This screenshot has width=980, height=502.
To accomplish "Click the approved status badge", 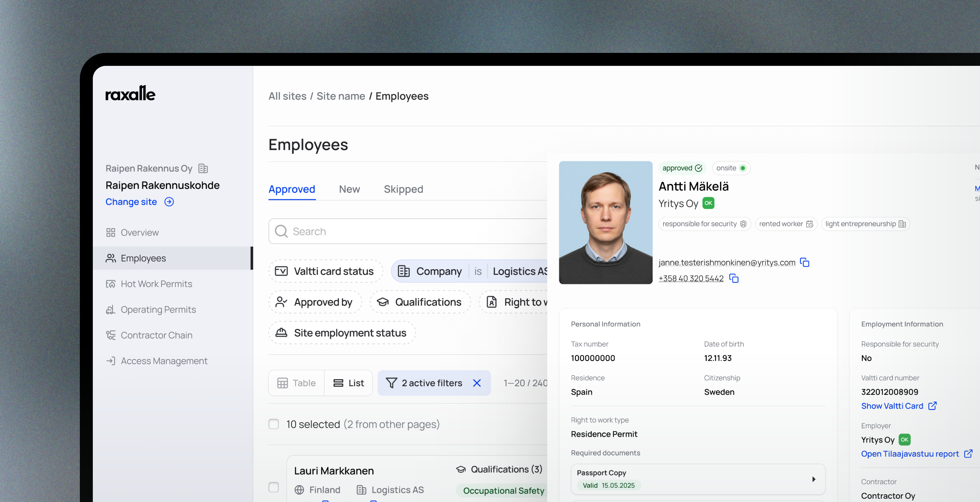I will click(682, 168).
